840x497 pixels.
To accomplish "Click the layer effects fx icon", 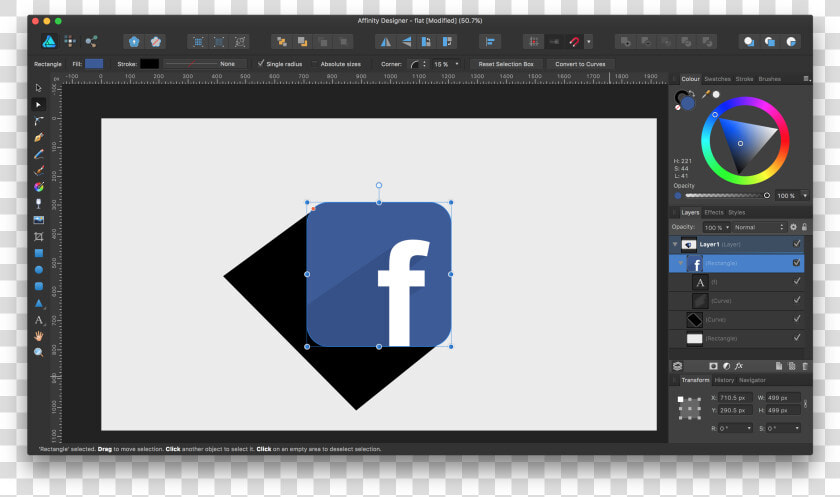I will pyautogui.click(x=739, y=366).
